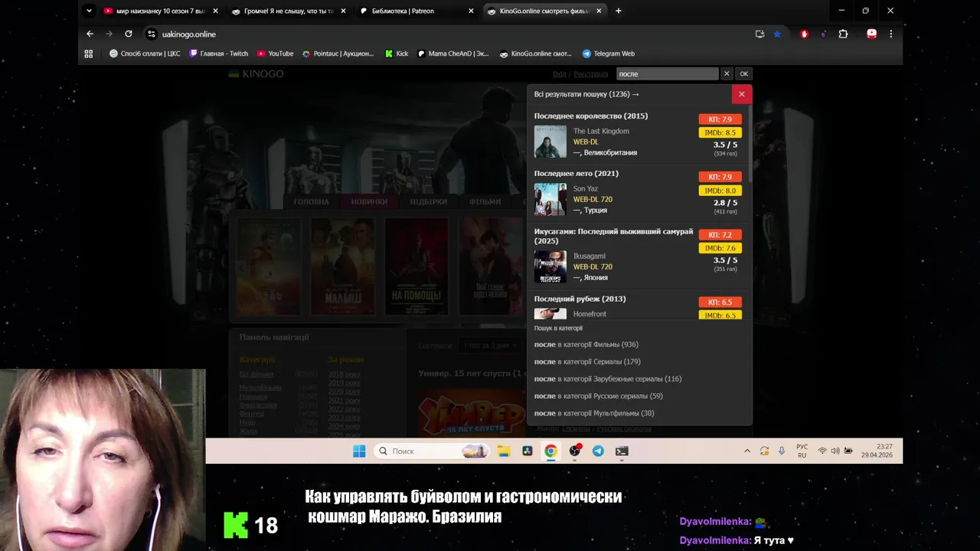Open the red shield extension icon

tap(804, 34)
